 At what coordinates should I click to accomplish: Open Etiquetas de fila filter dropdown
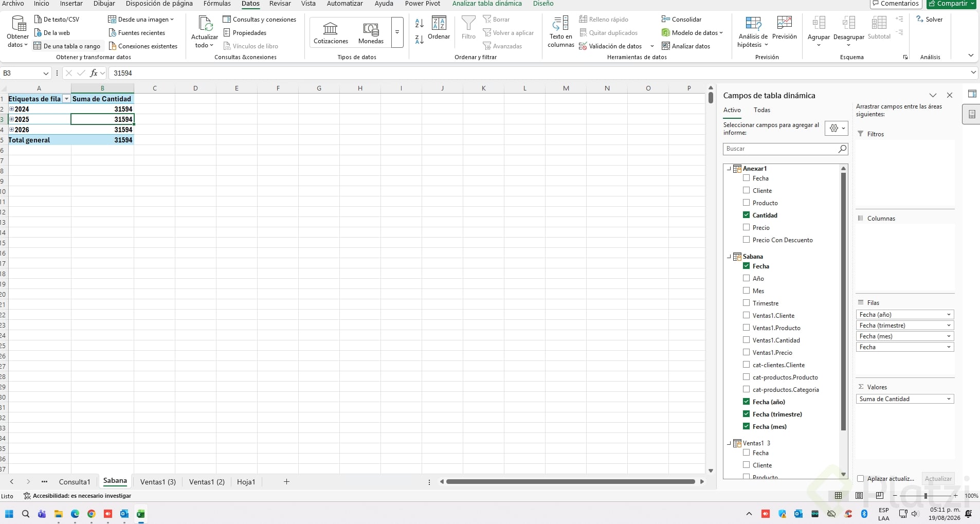point(66,99)
